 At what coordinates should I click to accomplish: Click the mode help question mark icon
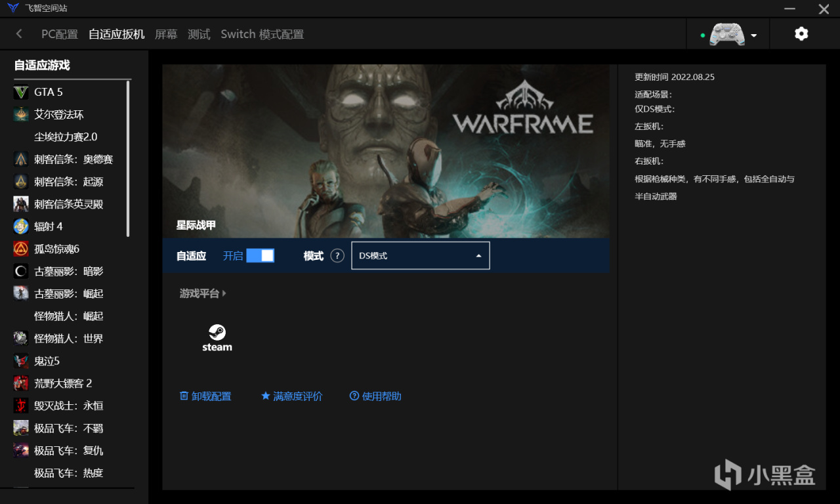[x=337, y=256]
